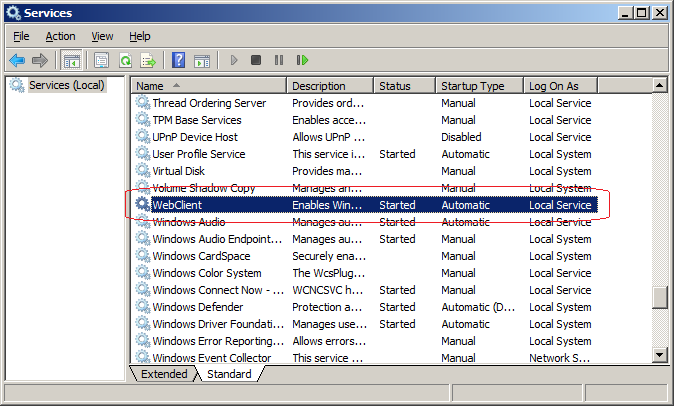
Task: Open the File menu
Action: pos(21,36)
